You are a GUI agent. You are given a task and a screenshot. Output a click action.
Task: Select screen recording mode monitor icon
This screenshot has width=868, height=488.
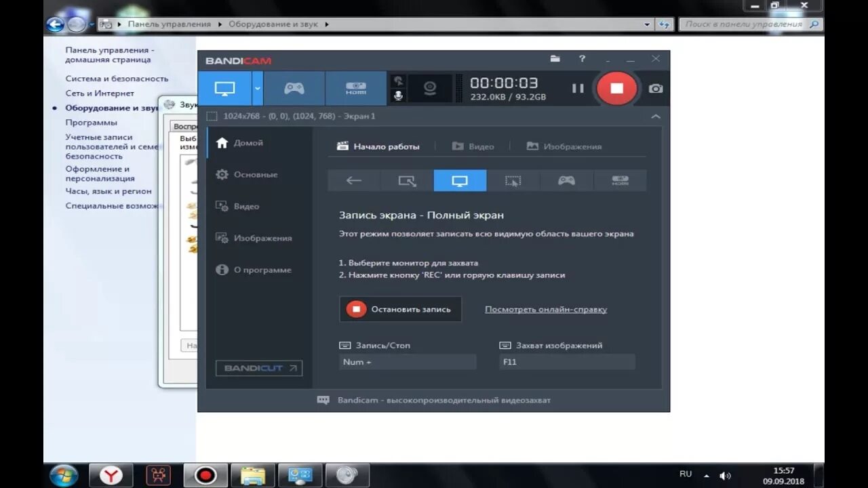(x=224, y=88)
